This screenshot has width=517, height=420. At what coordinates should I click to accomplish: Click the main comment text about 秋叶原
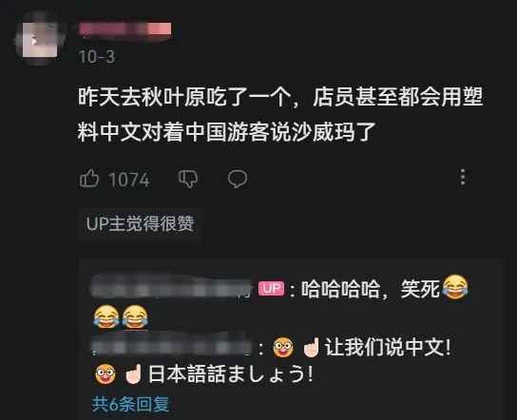point(280,114)
